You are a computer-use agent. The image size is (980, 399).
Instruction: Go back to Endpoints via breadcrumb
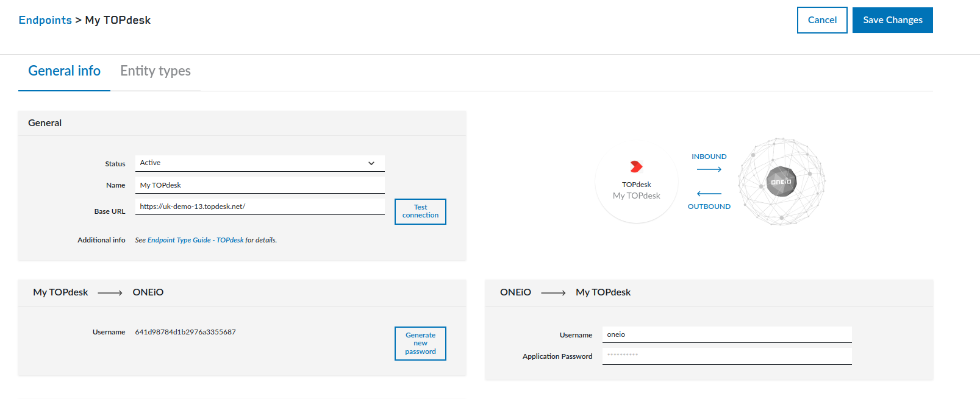45,20
